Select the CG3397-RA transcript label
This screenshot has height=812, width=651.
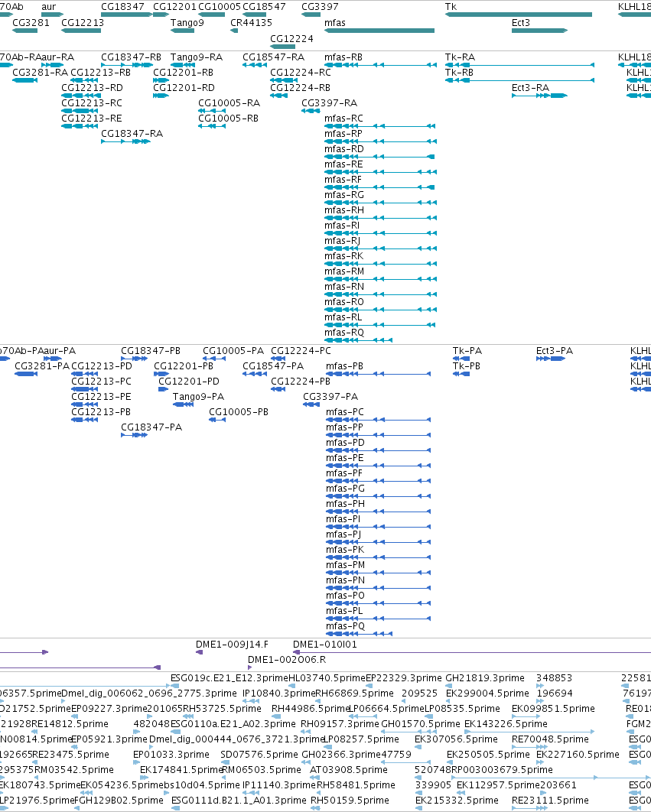tap(330, 103)
